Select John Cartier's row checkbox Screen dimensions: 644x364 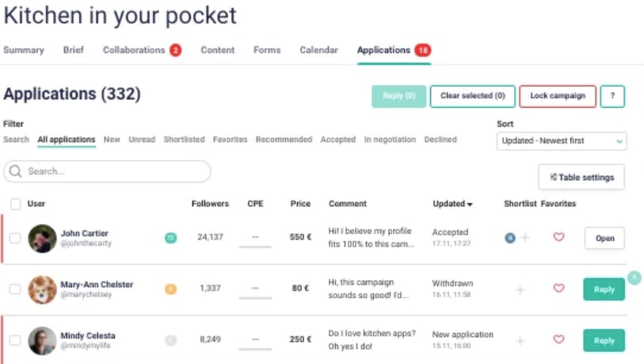(15, 238)
